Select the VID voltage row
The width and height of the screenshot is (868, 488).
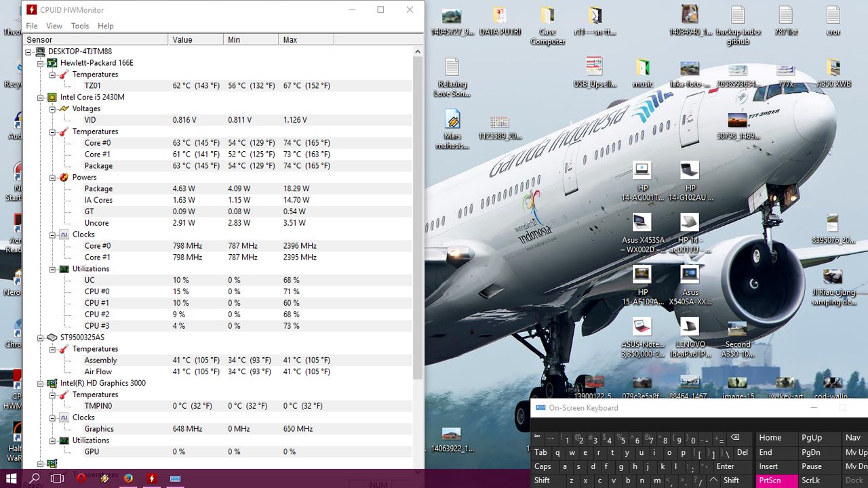[217, 120]
